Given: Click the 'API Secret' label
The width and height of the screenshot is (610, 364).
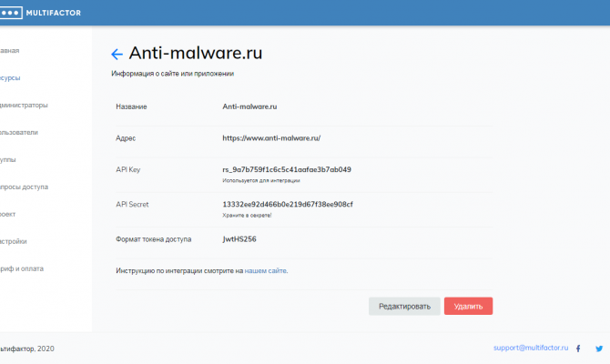Looking at the screenshot, I should coord(132,204).
